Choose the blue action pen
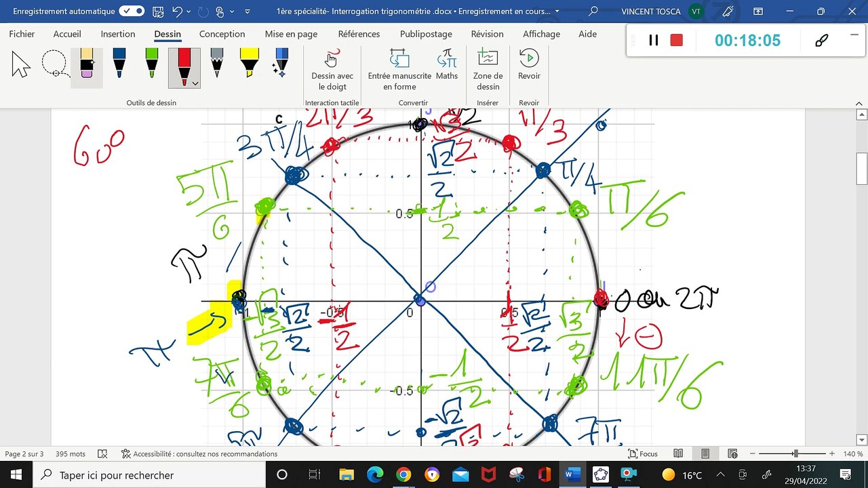The height and width of the screenshot is (488, 868). (x=281, y=64)
